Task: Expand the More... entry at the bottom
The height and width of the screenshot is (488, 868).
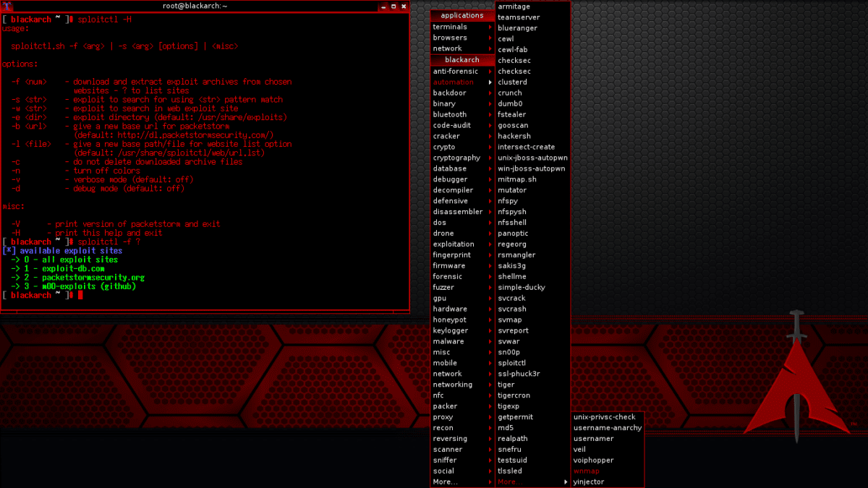Action: click(444, 481)
